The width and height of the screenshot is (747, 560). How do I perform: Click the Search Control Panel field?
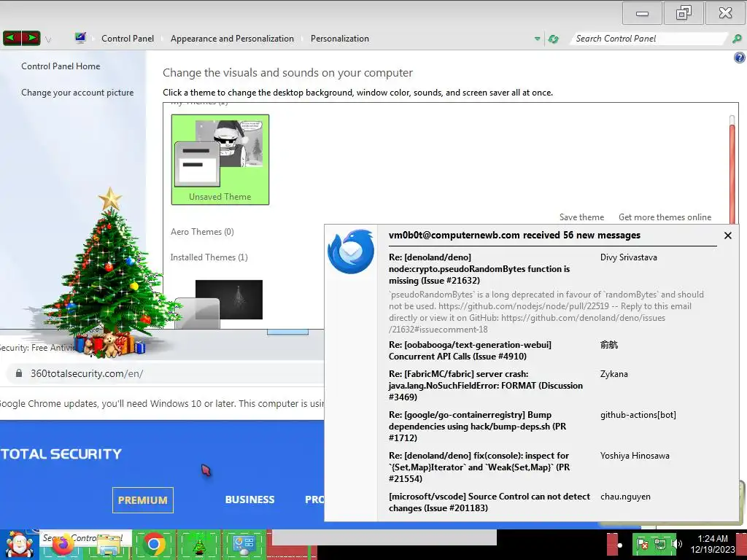click(x=649, y=39)
